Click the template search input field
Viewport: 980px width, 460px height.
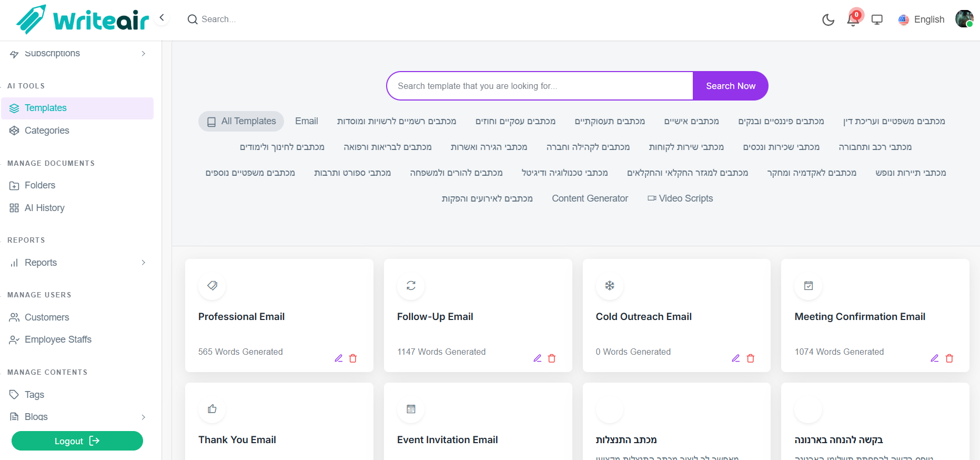pyautogui.click(x=539, y=86)
